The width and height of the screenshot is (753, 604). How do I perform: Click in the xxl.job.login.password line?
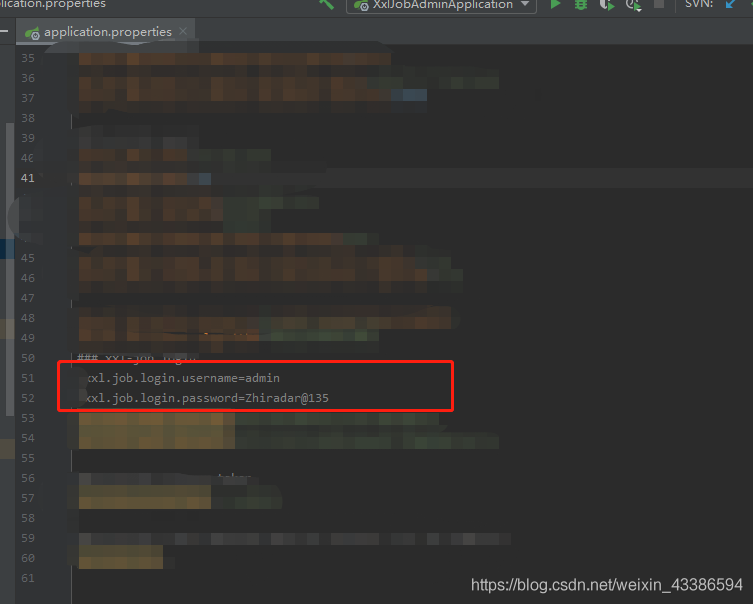pyautogui.click(x=207, y=398)
